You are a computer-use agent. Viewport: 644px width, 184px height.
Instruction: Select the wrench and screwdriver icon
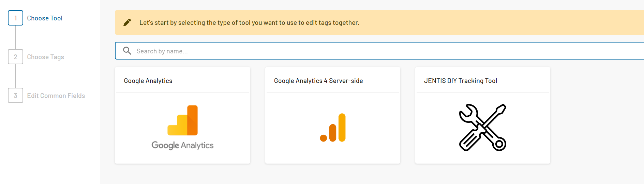point(482,128)
